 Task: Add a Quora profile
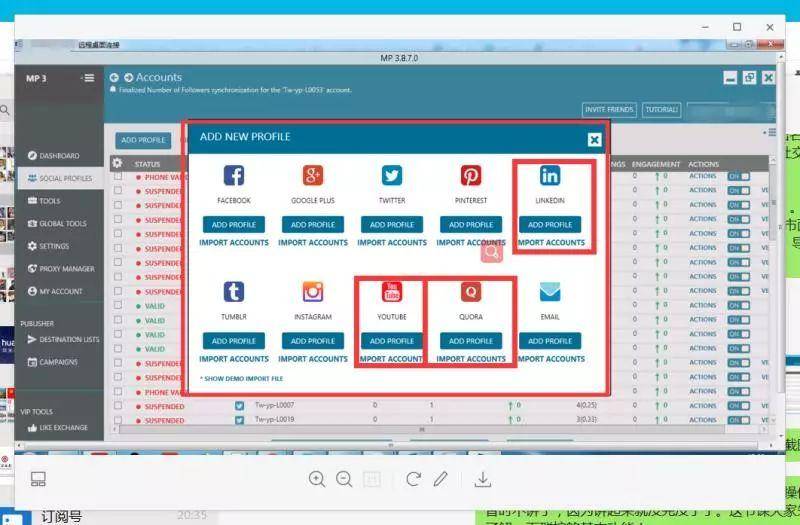(471, 341)
